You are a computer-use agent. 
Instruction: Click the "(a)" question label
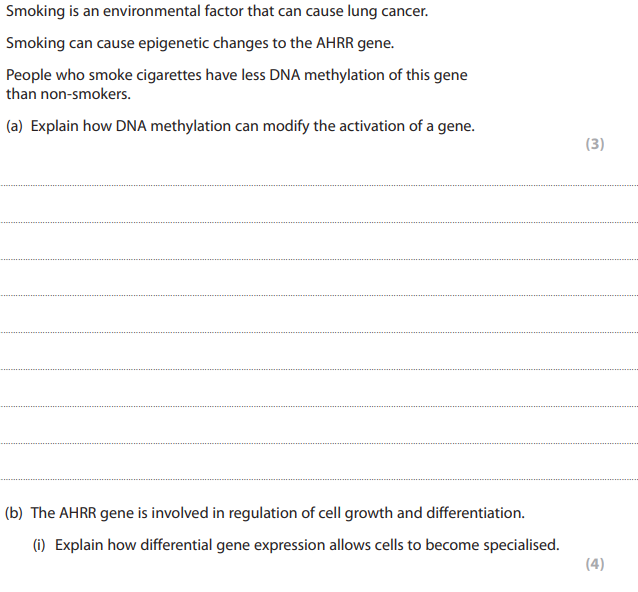(x=15, y=126)
